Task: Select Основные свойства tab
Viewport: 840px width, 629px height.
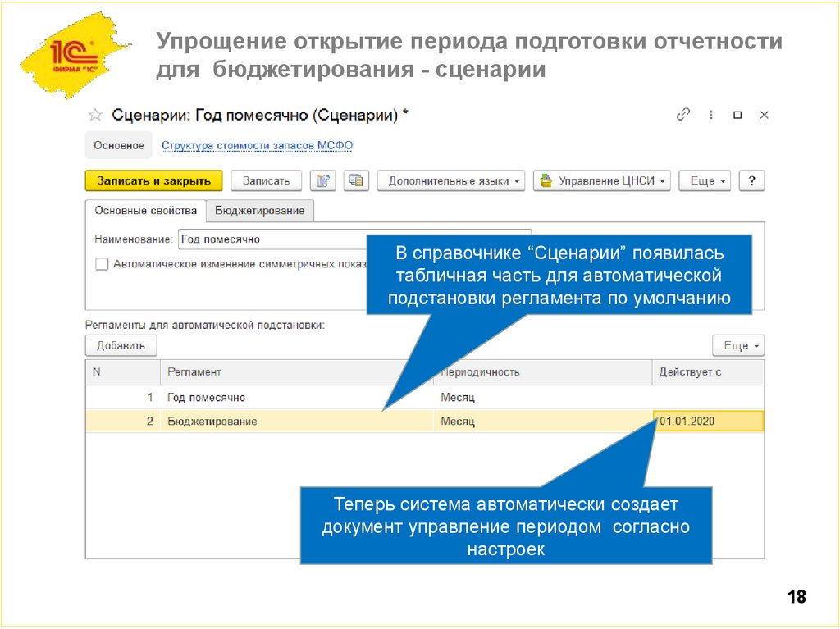Action: pos(146,211)
